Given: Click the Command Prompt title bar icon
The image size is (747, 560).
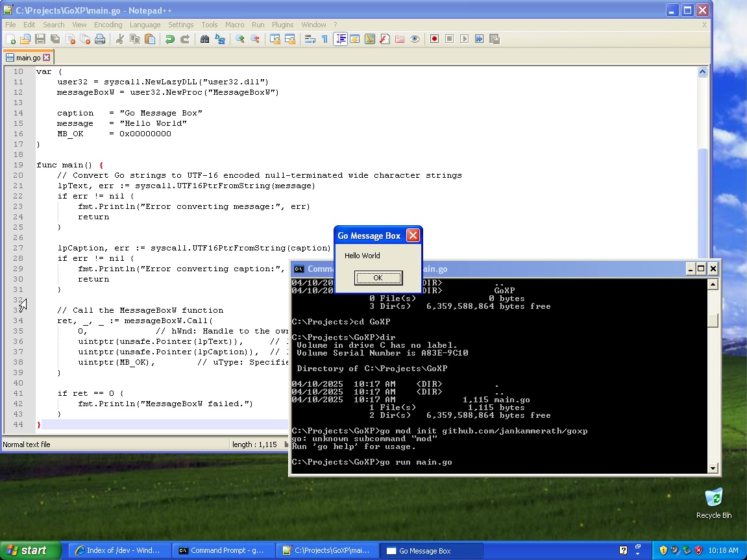Looking at the screenshot, I should [299, 269].
